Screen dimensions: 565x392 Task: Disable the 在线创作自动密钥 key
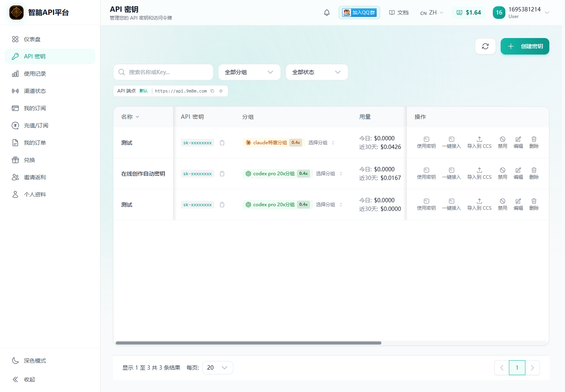(x=502, y=174)
